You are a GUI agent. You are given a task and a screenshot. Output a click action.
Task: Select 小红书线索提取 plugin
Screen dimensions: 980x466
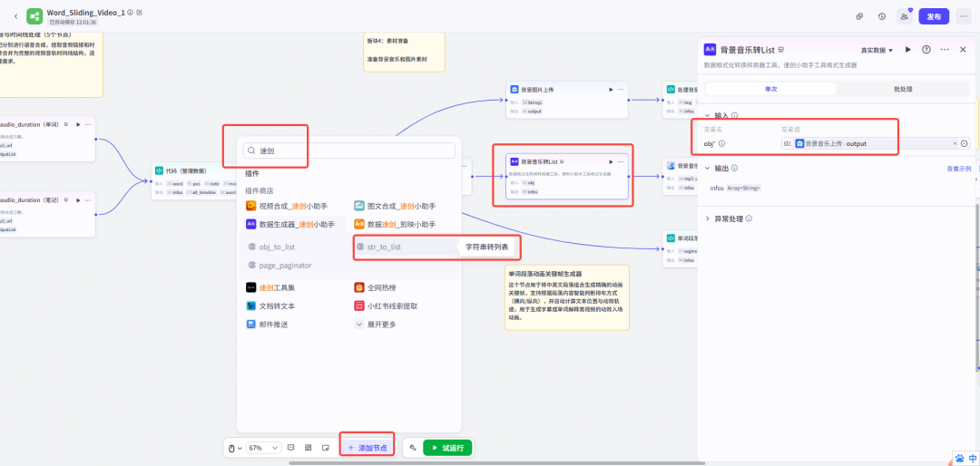[x=387, y=306]
